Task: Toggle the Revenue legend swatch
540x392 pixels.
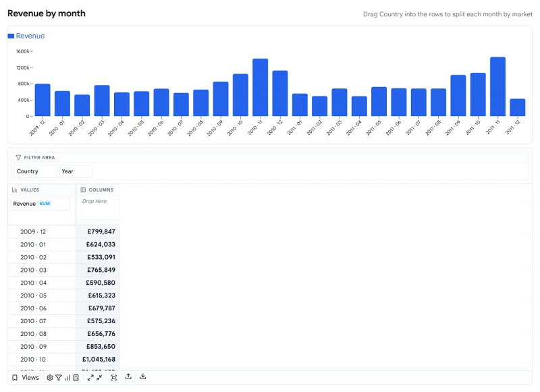Action: 11,36
